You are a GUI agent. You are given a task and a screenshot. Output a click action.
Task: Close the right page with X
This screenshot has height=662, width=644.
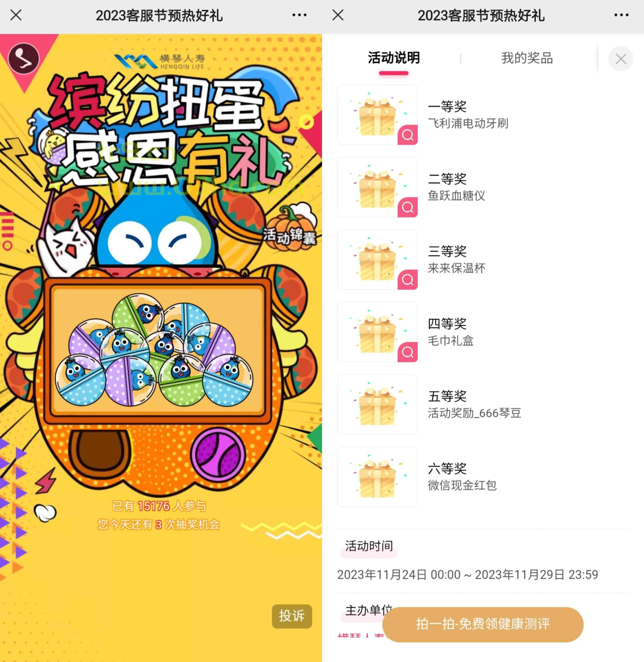pyautogui.click(x=338, y=15)
